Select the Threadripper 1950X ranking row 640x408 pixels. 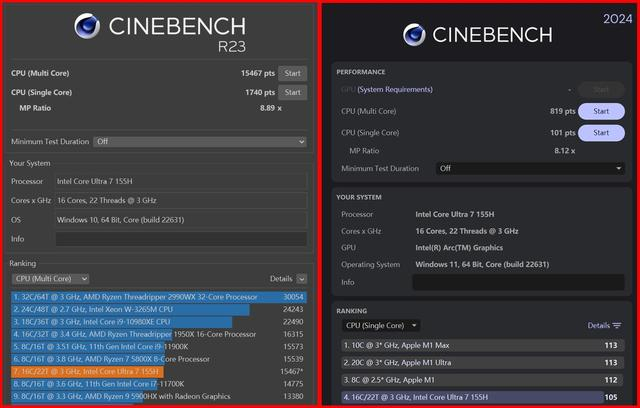[159, 334]
